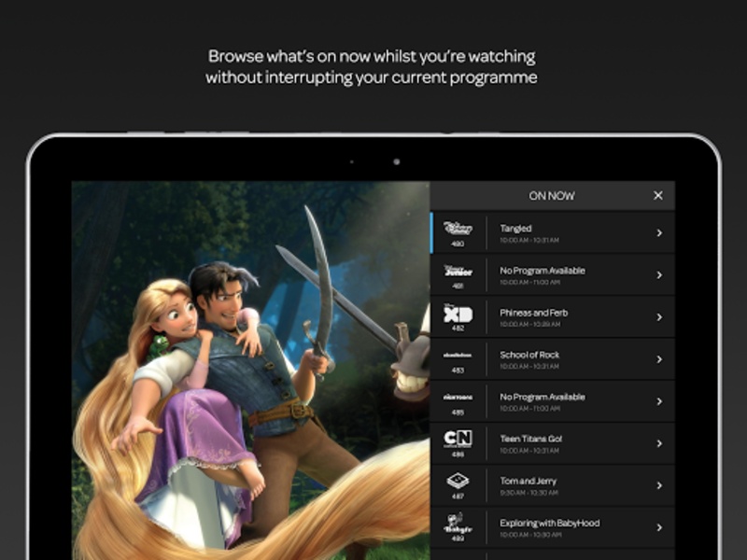
Task: Open the chevron on Nicktoons' No Program Available row
Action: pos(659,401)
